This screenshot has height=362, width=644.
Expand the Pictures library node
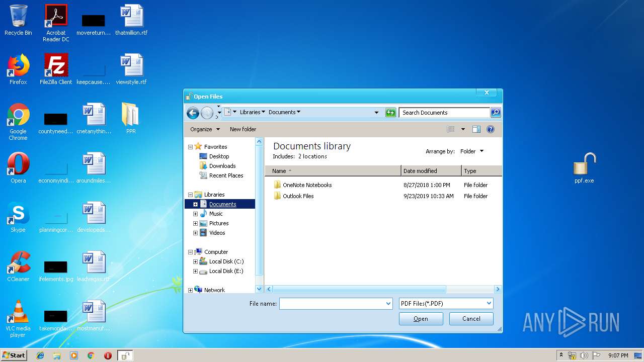[196, 223]
